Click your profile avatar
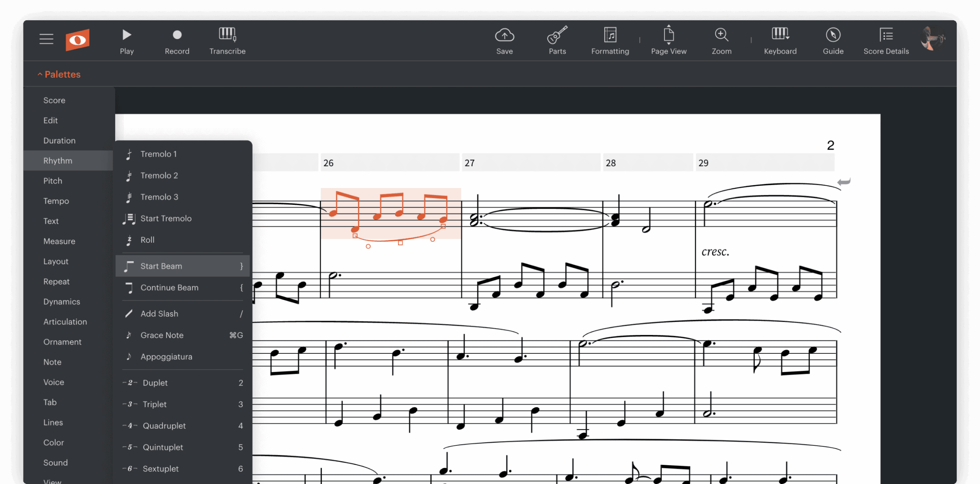The height and width of the screenshot is (484, 980). pos(932,39)
